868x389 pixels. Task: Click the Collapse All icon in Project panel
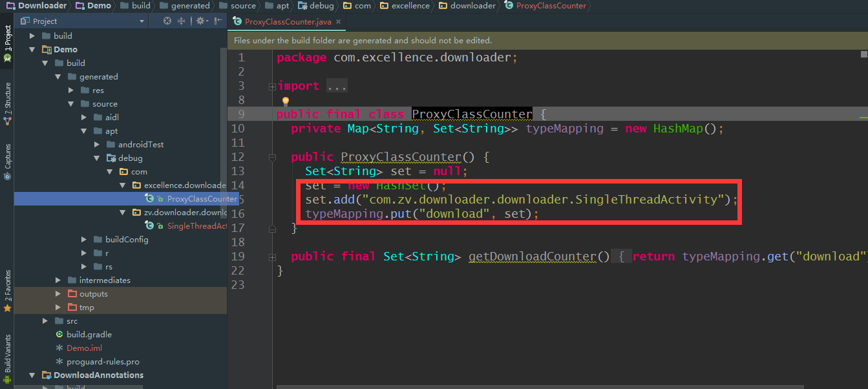[182, 21]
